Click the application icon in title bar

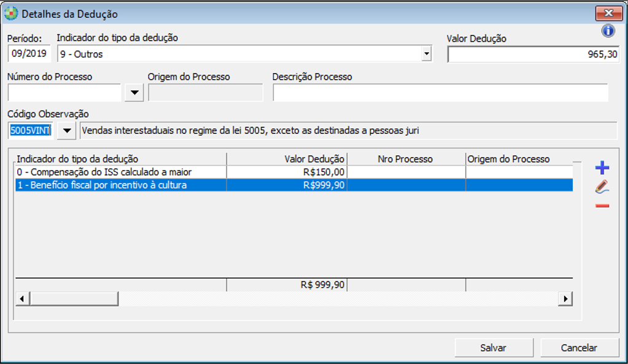click(x=11, y=14)
